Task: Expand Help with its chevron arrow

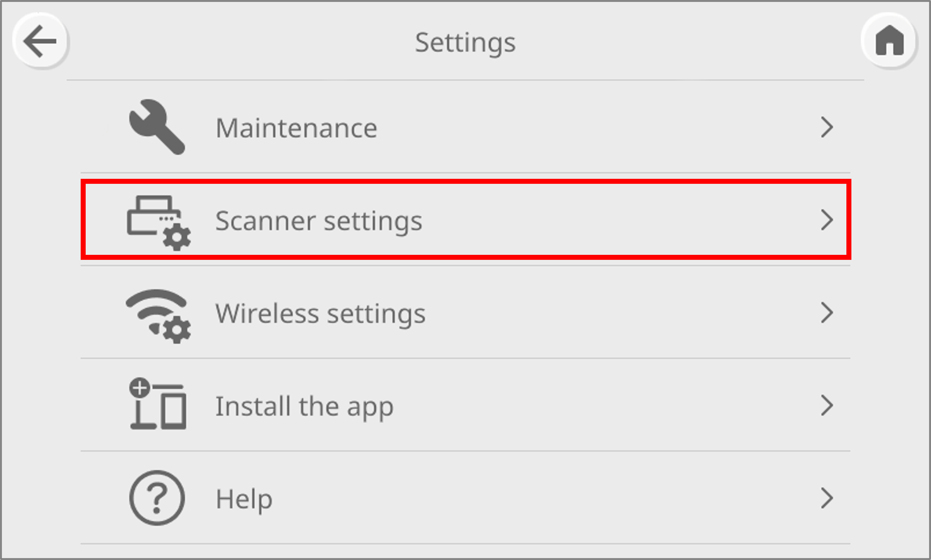Action: [x=826, y=498]
